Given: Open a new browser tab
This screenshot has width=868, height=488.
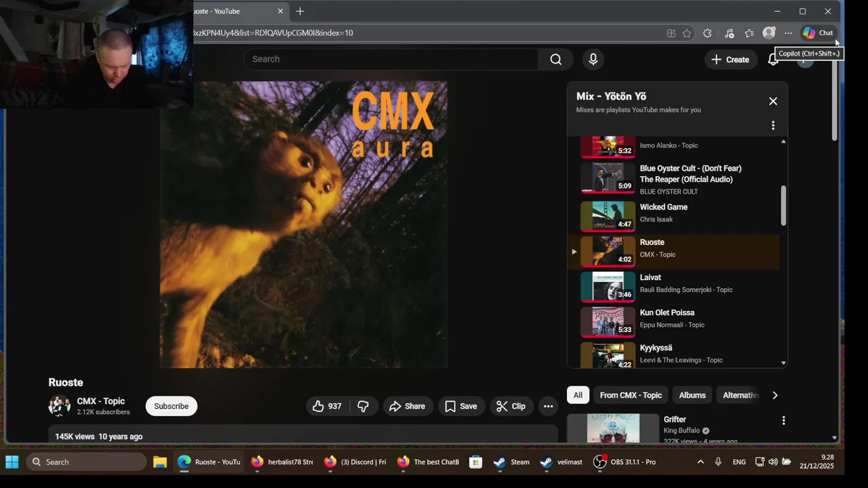Looking at the screenshot, I should tap(300, 11).
